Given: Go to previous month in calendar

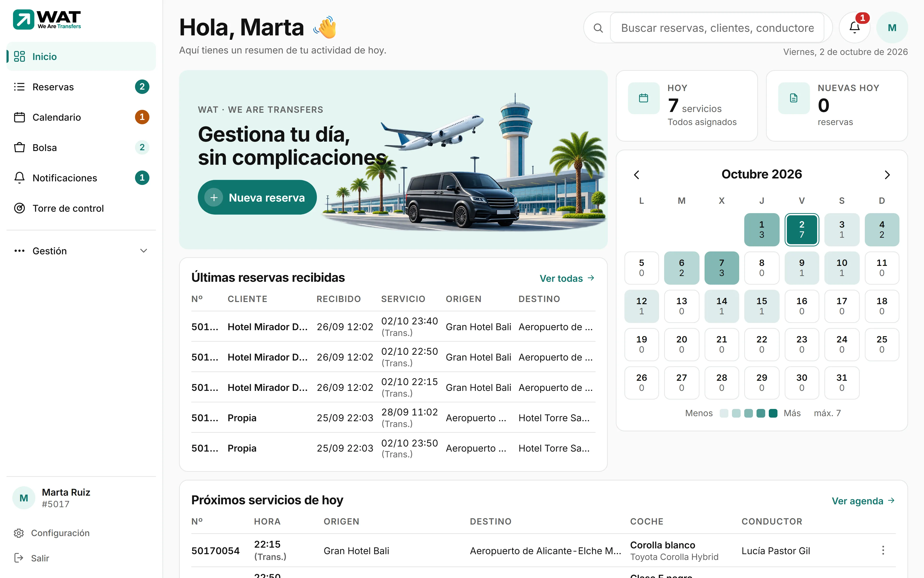Looking at the screenshot, I should (636, 175).
